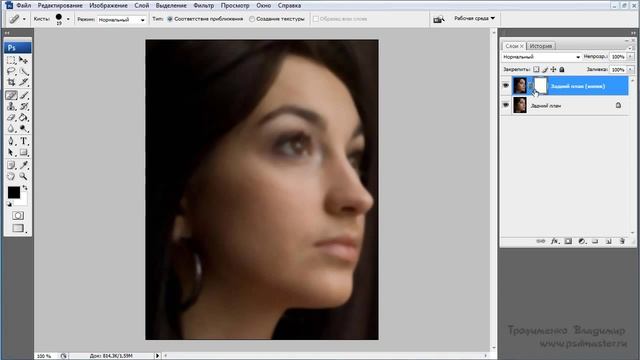
Task: Add a layer mask from panel bottom
Action: [x=568, y=241]
